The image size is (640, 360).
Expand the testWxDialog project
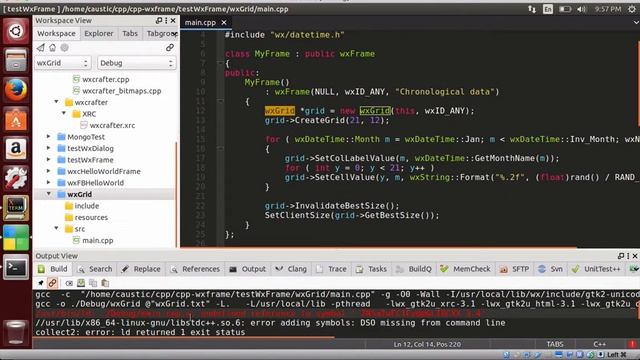49,148
